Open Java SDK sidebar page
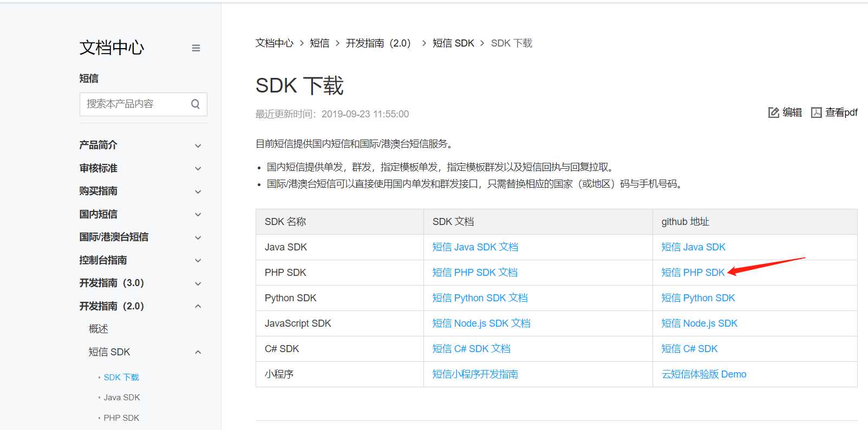The height and width of the screenshot is (430, 868). click(x=122, y=398)
